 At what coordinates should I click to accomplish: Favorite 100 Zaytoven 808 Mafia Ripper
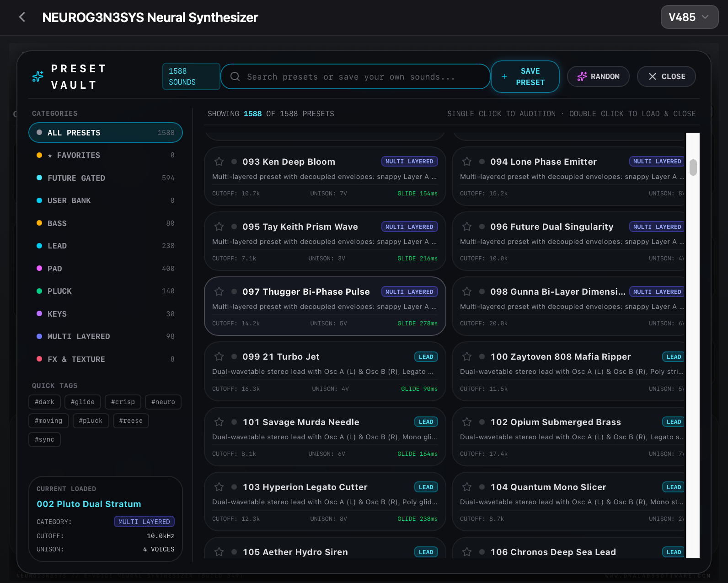click(x=467, y=356)
